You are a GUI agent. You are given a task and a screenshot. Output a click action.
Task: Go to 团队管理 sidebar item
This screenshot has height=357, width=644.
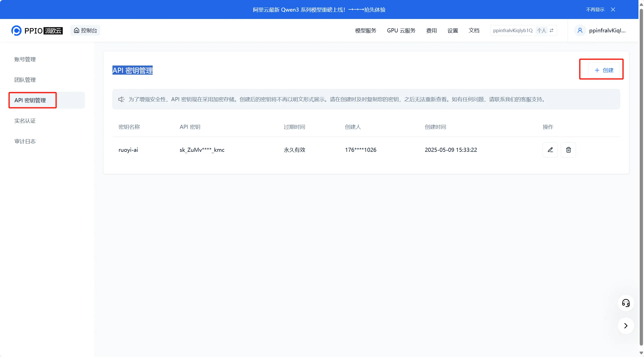coord(25,80)
